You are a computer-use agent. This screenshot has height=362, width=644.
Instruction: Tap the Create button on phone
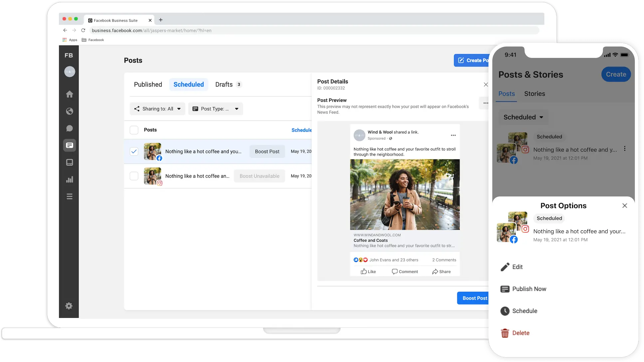(x=616, y=74)
